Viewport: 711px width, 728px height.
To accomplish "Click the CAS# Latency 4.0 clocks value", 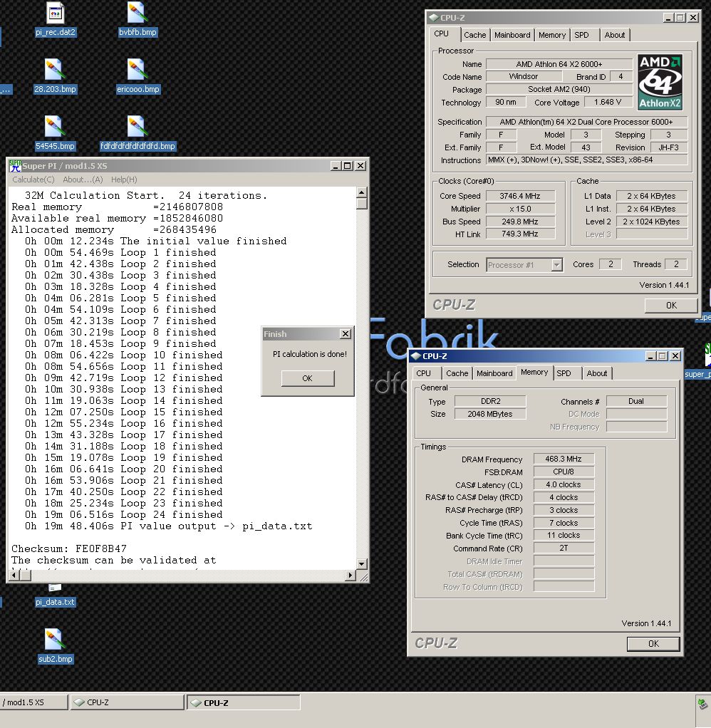I will pos(564,484).
